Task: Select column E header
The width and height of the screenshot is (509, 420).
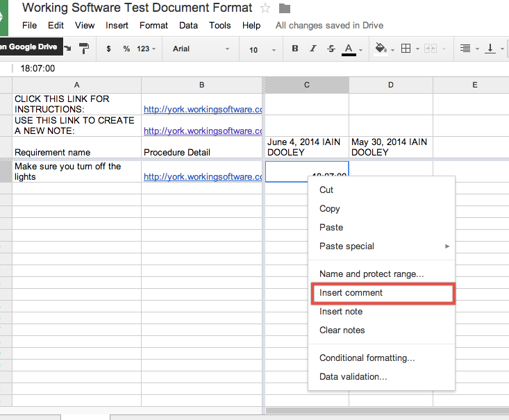Action: 471,85
